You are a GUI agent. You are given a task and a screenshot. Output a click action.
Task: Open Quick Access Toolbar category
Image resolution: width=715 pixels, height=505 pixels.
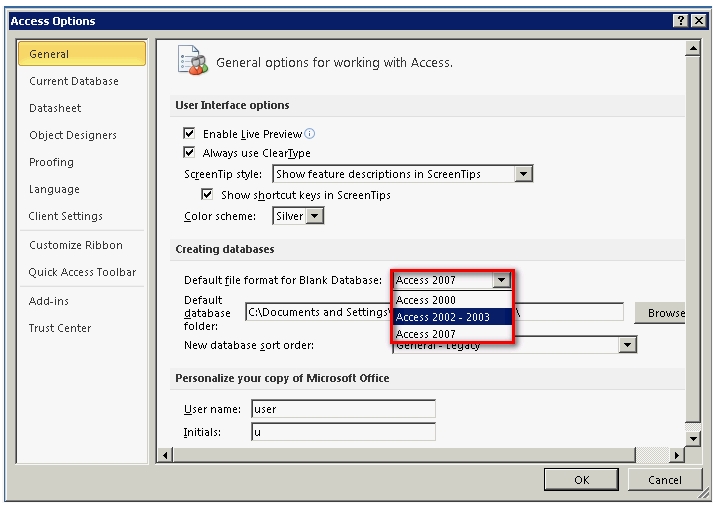click(x=82, y=272)
